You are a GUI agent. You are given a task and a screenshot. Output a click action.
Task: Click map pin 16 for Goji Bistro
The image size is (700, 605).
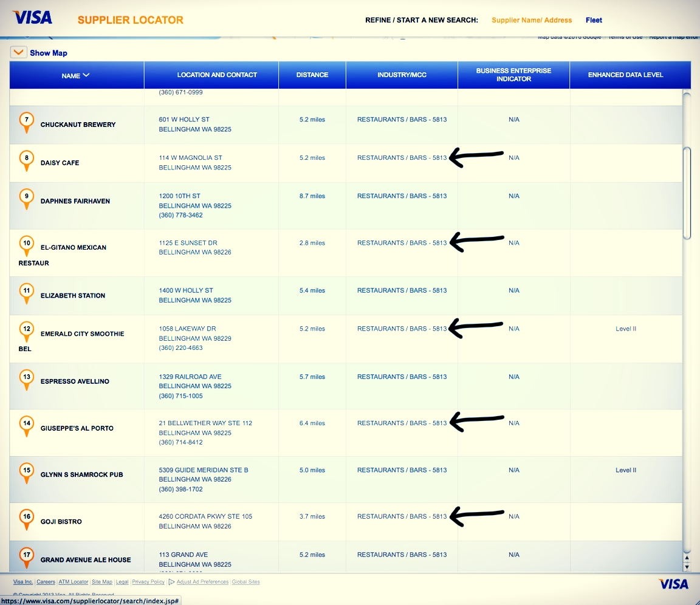[x=27, y=520]
